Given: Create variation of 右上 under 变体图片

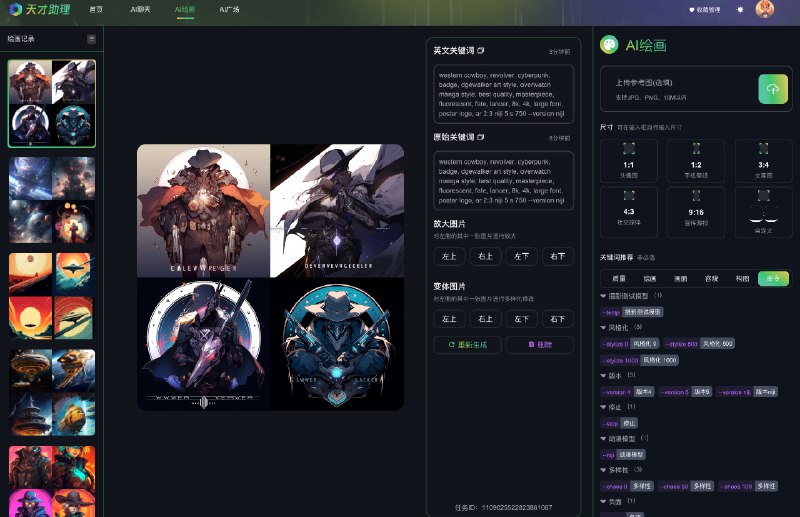Looking at the screenshot, I should click(x=485, y=319).
